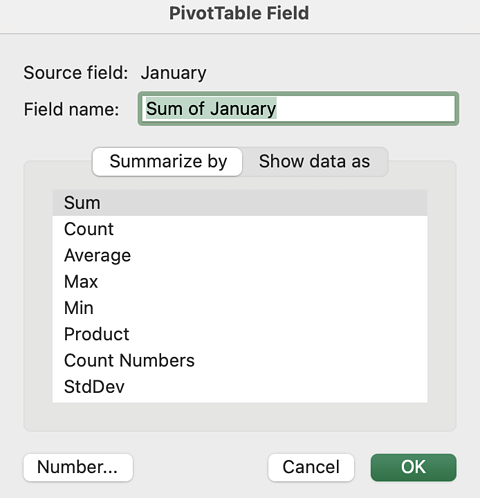
Task: Click the Field name text box
Action: [x=298, y=109]
